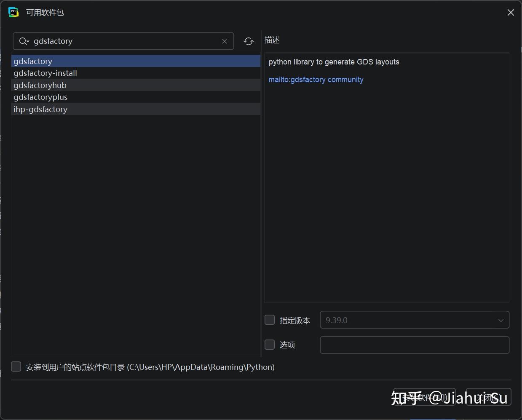Toggle install to user site-packages checkbox
This screenshot has width=522, height=420.
pyautogui.click(x=16, y=366)
